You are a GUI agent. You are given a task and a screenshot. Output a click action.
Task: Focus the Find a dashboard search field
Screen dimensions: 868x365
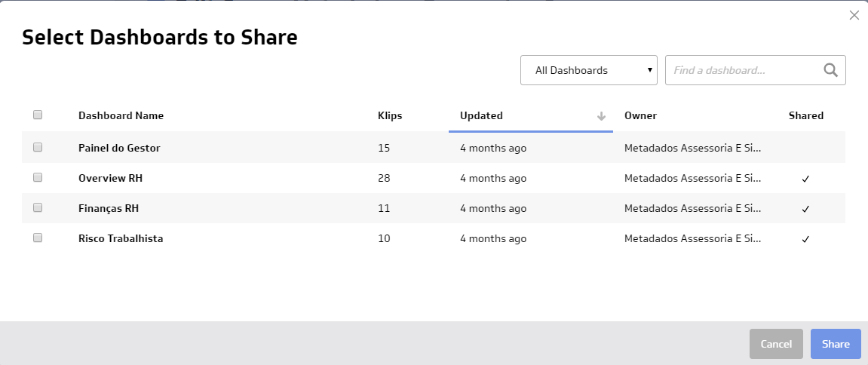(x=743, y=70)
